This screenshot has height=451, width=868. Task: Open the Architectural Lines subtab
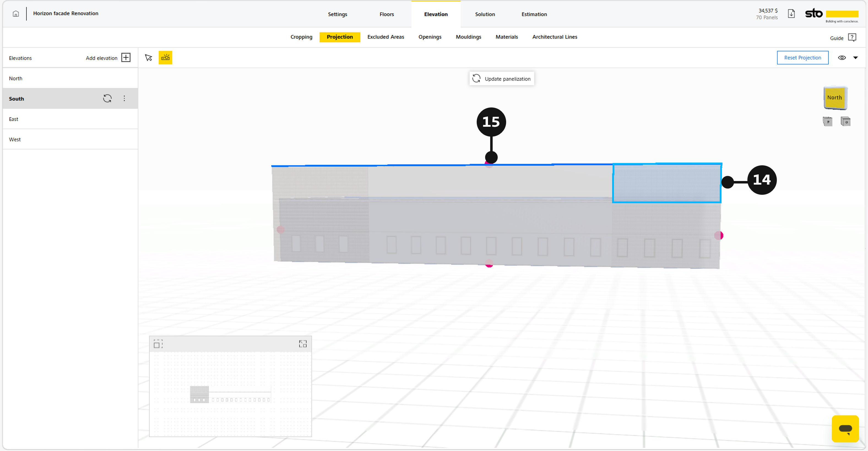point(555,37)
